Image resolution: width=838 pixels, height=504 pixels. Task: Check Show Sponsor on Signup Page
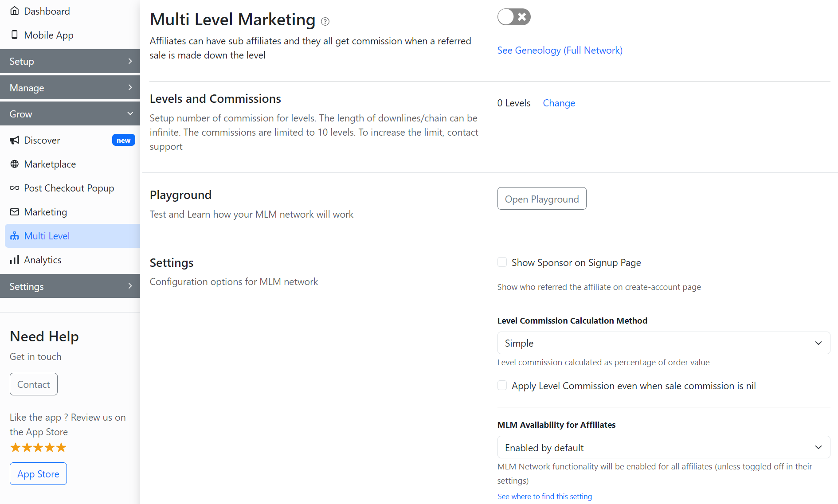click(x=502, y=262)
